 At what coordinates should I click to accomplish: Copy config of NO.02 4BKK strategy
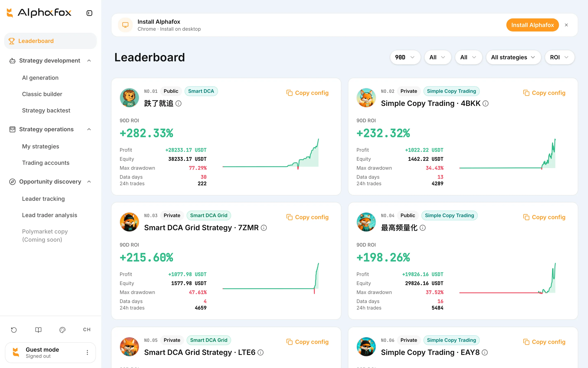pyautogui.click(x=544, y=93)
